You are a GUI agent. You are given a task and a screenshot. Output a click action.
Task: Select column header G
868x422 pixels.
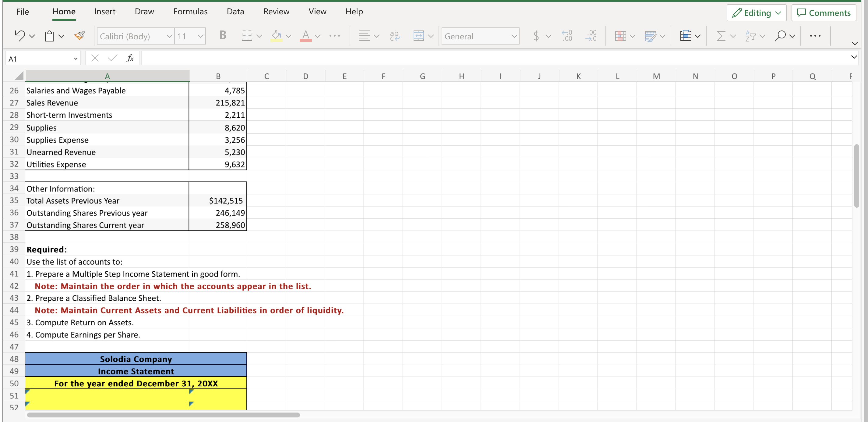coord(422,76)
